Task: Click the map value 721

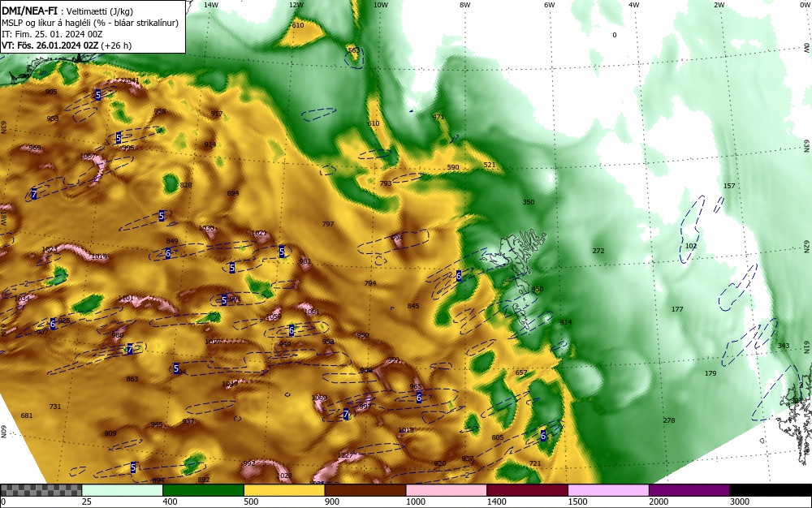Action: 535,463
